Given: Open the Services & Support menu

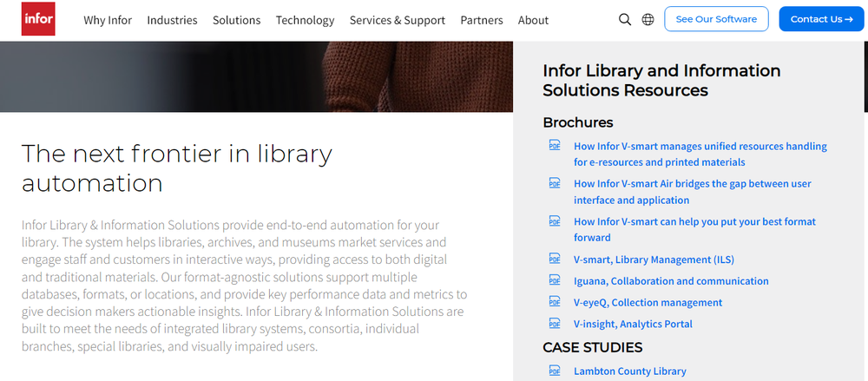Looking at the screenshot, I should [398, 21].
